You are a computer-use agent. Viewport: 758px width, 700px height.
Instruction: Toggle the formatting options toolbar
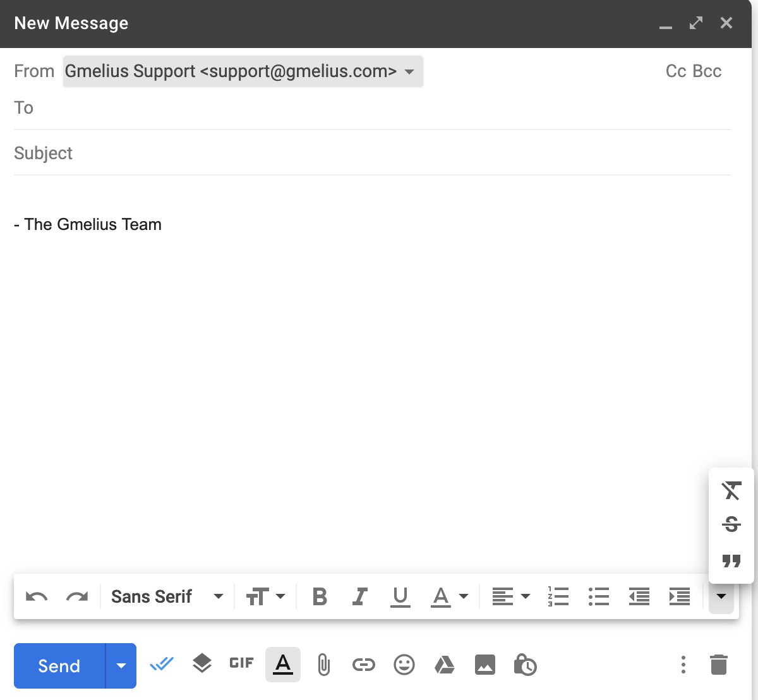coord(283,664)
